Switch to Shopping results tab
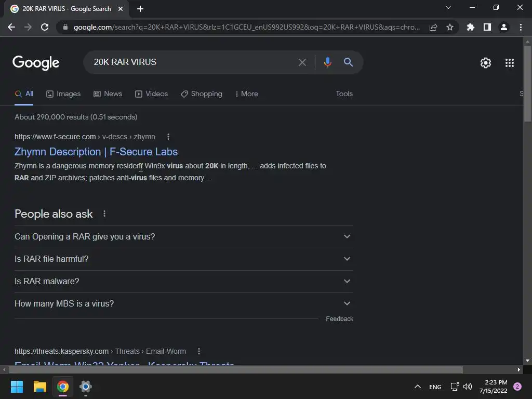 (x=202, y=94)
